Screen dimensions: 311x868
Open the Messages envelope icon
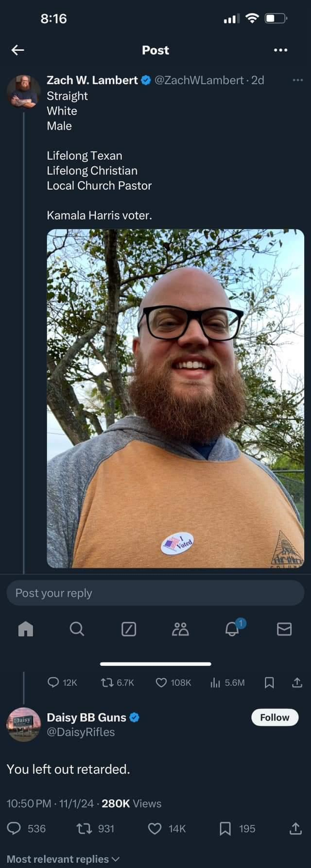(x=284, y=629)
